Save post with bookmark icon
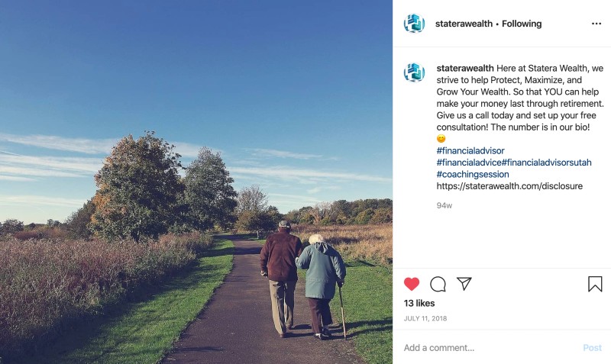The width and height of the screenshot is (611, 364). point(595,284)
